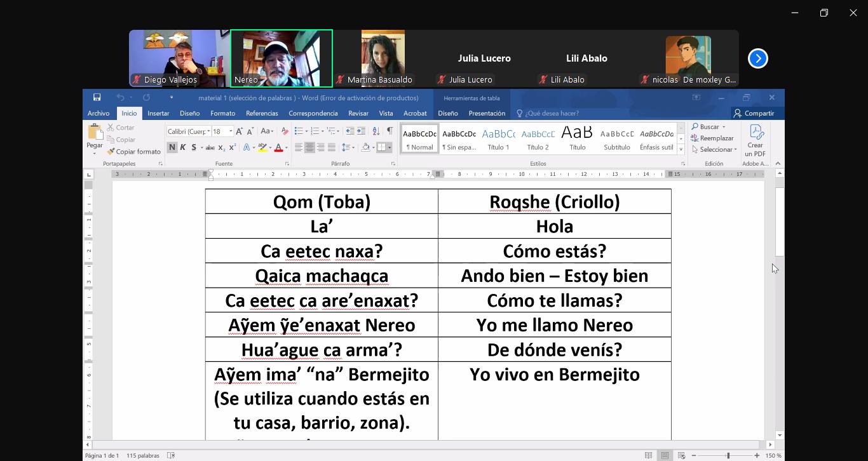Click the Crear un PDF icon
This screenshot has height=461, width=868.
click(x=755, y=140)
